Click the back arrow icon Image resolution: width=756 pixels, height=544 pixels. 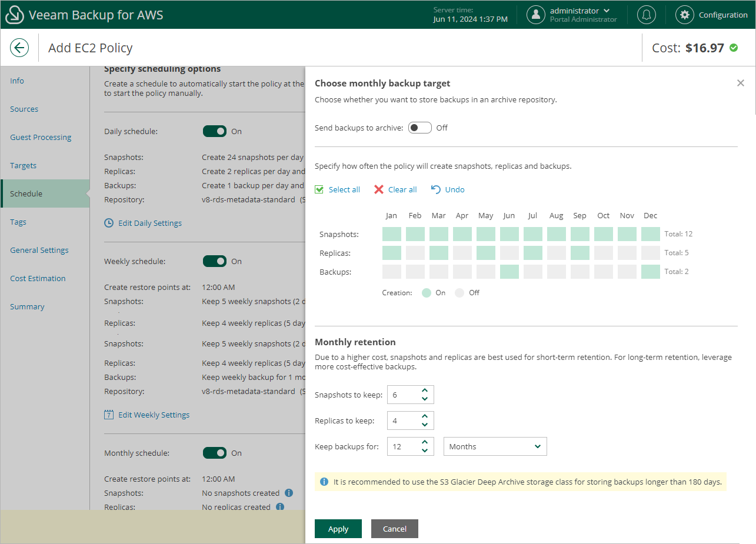[19, 48]
